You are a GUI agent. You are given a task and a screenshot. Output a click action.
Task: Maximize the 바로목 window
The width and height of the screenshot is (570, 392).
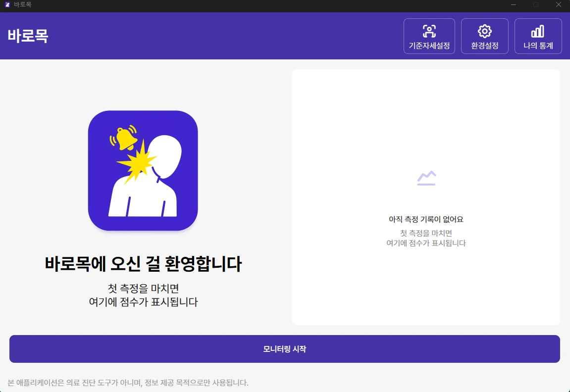pos(536,5)
